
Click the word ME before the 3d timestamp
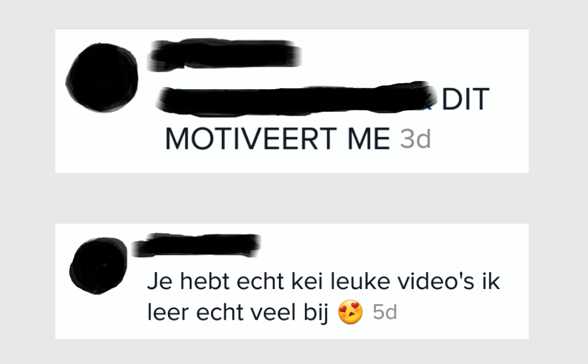click(369, 139)
